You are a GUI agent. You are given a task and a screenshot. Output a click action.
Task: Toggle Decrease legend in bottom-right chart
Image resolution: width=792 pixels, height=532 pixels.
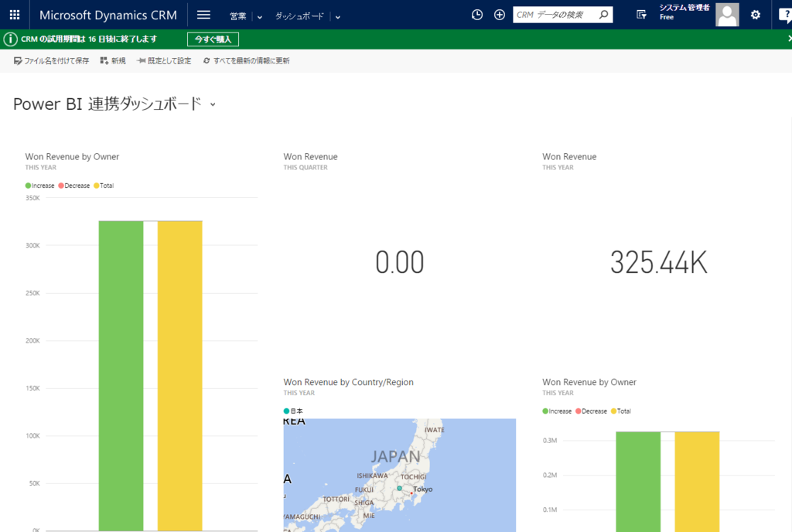point(591,411)
